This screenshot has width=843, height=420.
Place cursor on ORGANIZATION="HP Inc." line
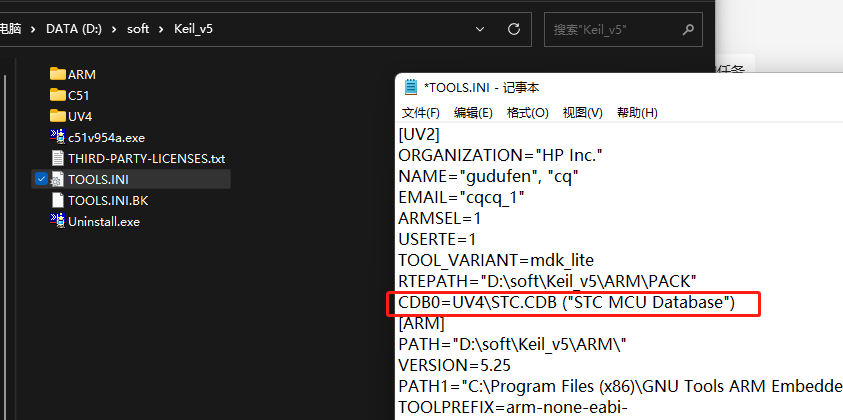[x=500, y=155]
